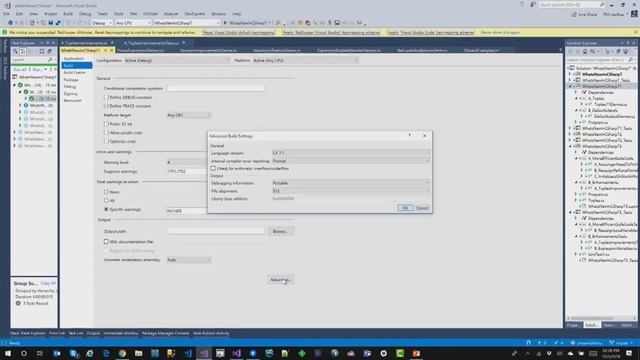Enable Check for arithmetic overflow/underflow
Image resolution: width=640 pixels, height=360 pixels.
pyautogui.click(x=213, y=168)
